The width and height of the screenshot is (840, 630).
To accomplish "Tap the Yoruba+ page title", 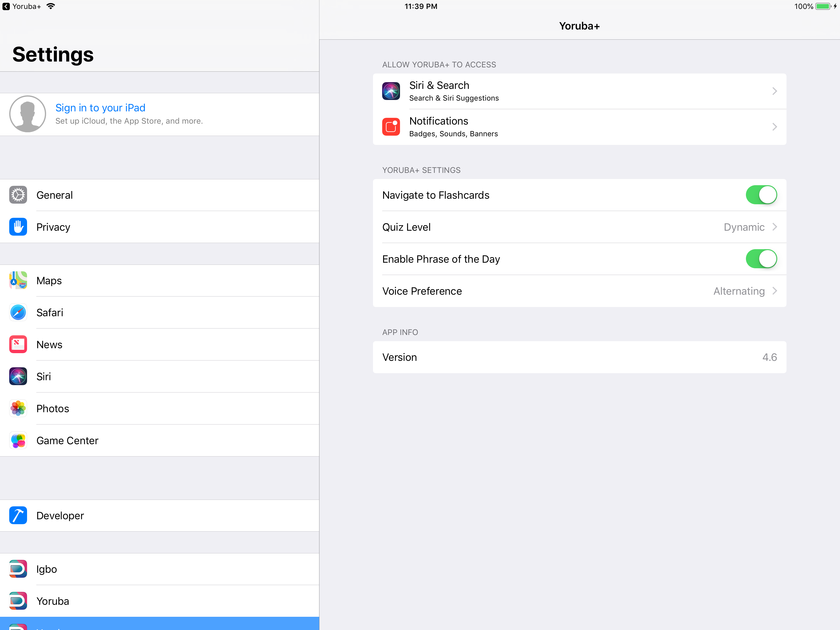I will pyautogui.click(x=579, y=26).
